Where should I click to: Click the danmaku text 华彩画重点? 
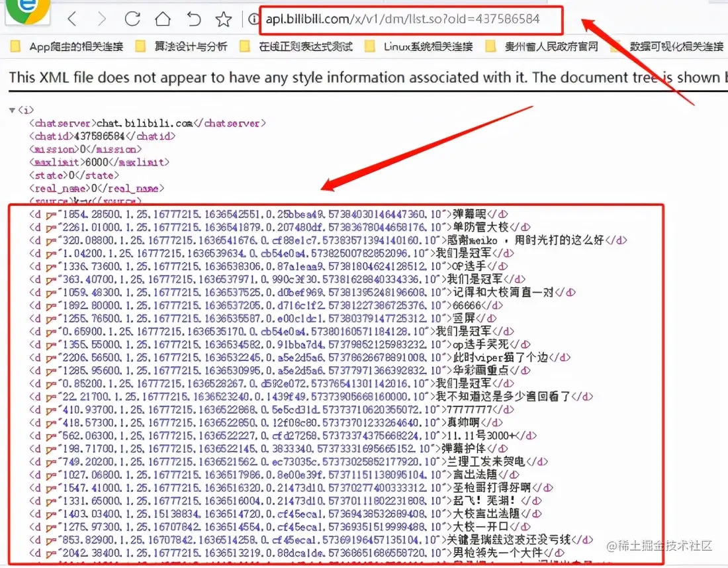coord(480,370)
